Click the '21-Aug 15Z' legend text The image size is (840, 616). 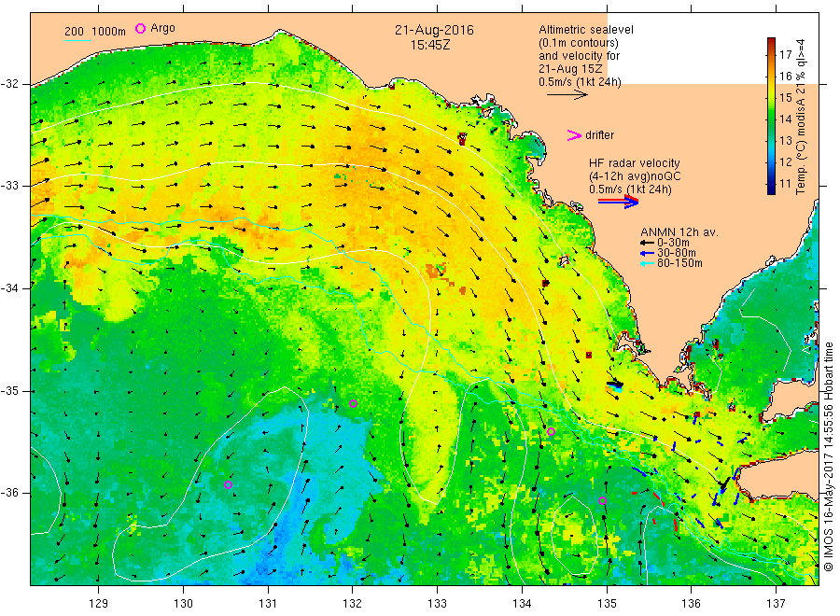570,69
